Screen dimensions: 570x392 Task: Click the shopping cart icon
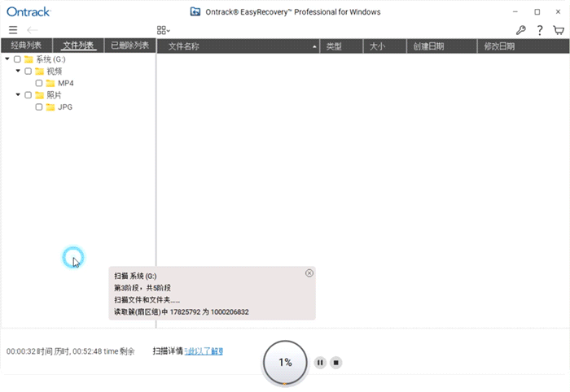[x=559, y=30]
